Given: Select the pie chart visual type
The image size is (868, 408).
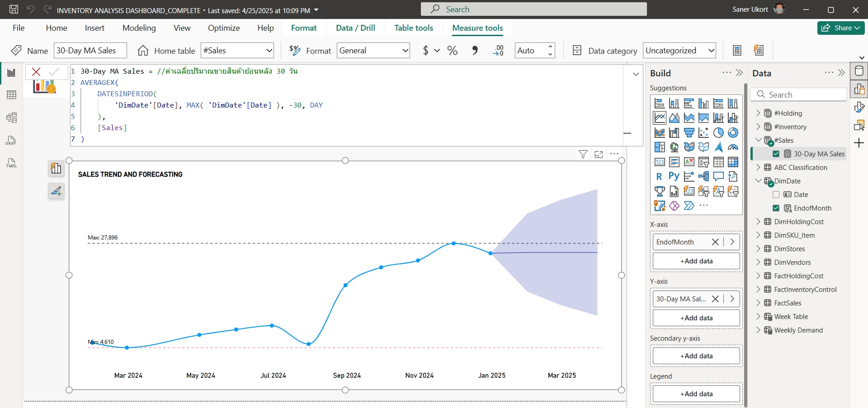Looking at the screenshot, I should [718, 133].
